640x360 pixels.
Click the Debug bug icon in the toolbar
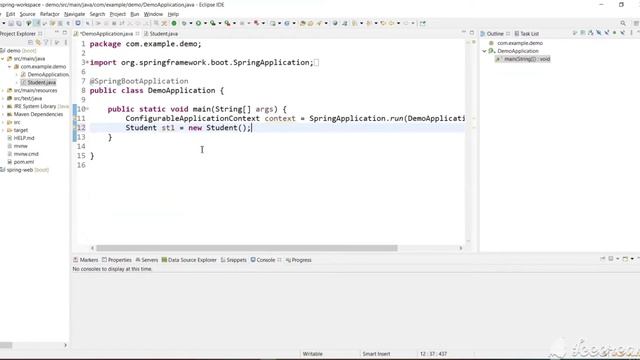[184, 23]
